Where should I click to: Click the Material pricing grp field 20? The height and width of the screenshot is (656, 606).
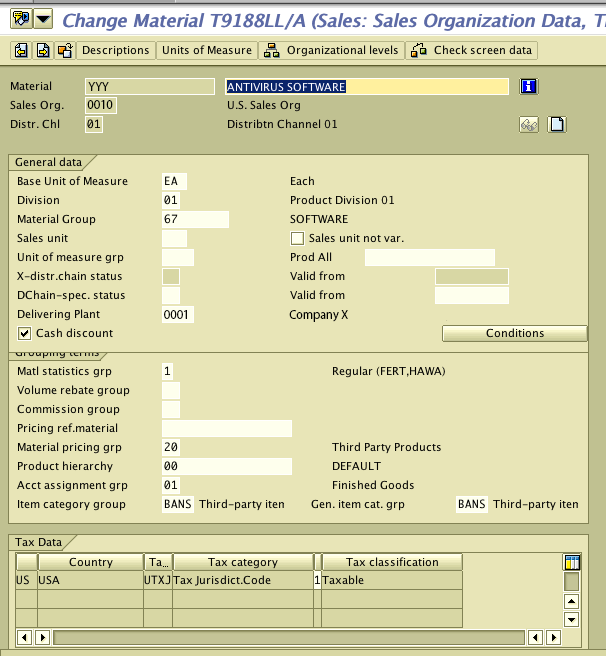[x=171, y=447]
